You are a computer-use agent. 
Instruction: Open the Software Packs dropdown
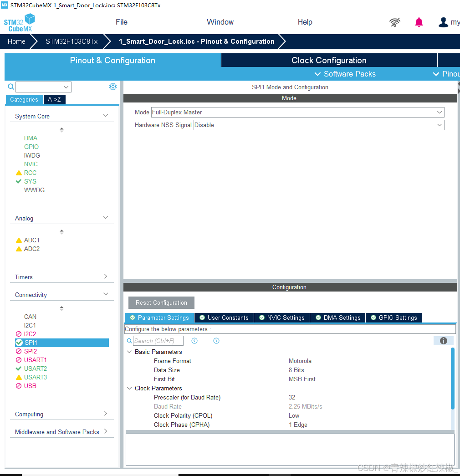pyautogui.click(x=345, y=74)
